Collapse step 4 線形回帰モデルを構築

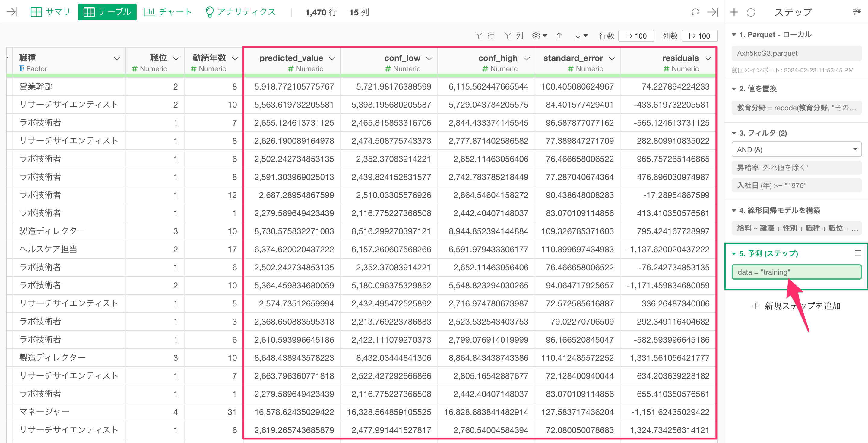[x=734, y=211]
